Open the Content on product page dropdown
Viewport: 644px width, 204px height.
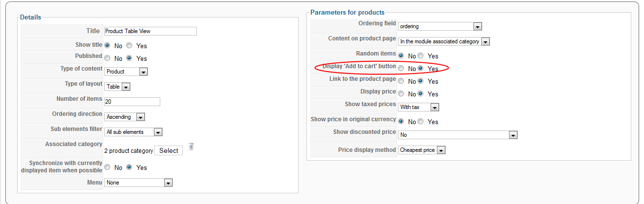click(444, 41)
